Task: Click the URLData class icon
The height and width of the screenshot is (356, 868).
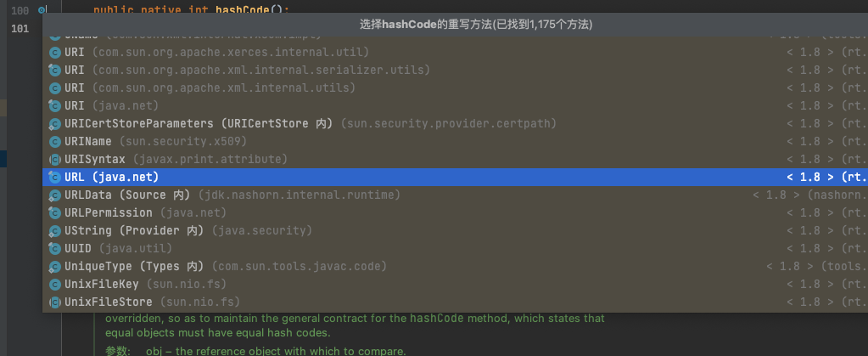Action: (x=54, y=195)
